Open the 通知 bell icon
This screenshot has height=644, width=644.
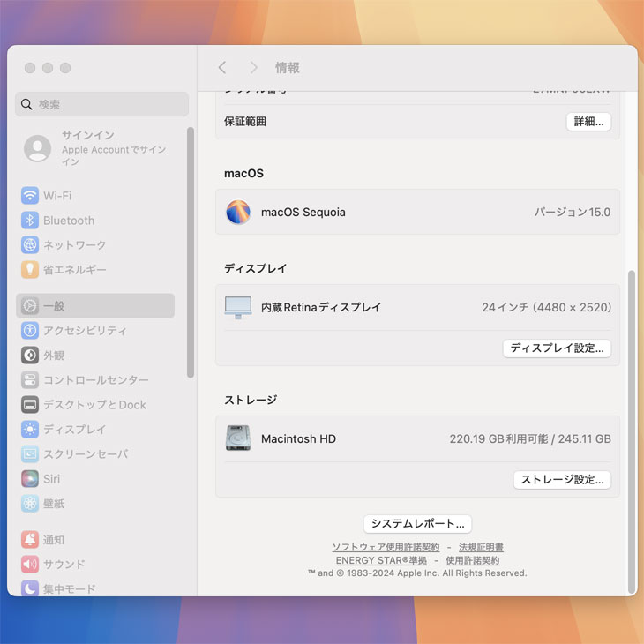click(30, 539)
